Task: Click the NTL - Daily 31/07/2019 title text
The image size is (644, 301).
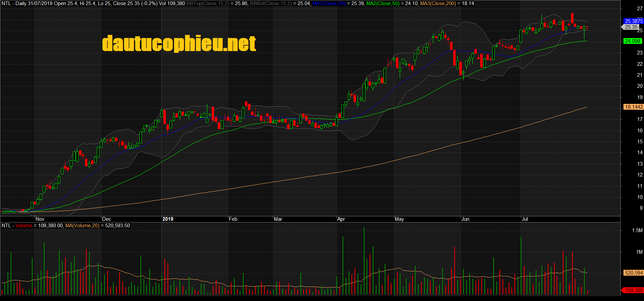Action: point(27,3)
